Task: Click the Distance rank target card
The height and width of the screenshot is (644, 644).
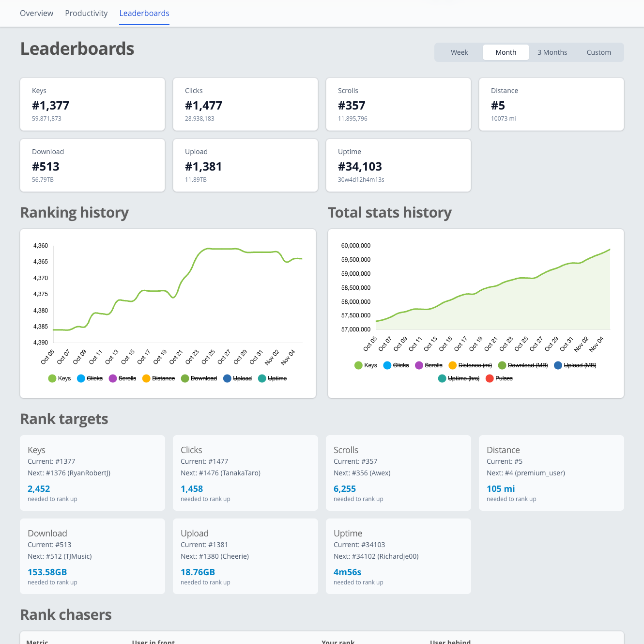Action: pos(551,473)
